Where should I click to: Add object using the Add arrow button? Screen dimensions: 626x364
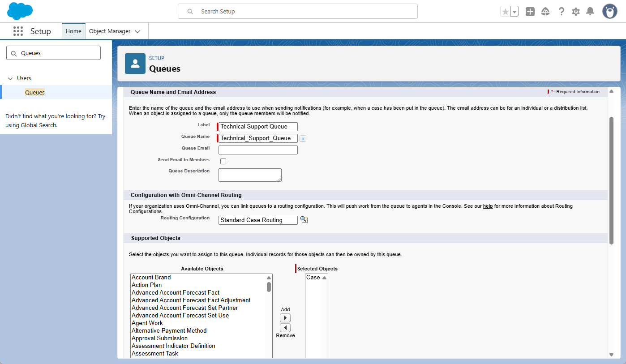pos(285,318)
